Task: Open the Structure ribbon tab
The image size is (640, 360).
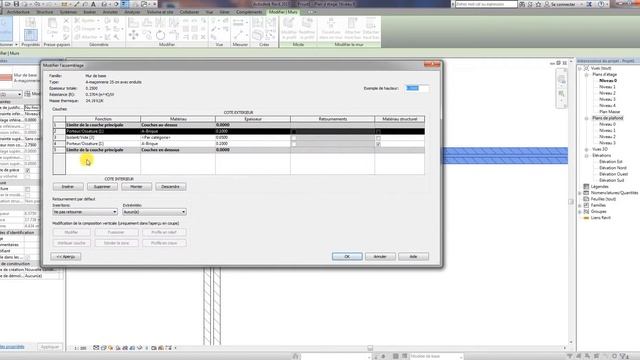Action: coord(45,12)
